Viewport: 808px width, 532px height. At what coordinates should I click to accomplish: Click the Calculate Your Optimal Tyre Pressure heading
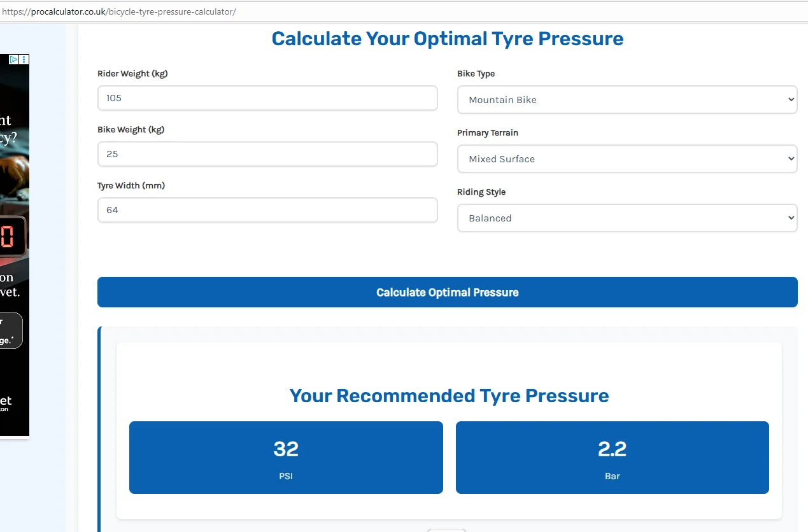pyautogui.click(x=448, y=38)
